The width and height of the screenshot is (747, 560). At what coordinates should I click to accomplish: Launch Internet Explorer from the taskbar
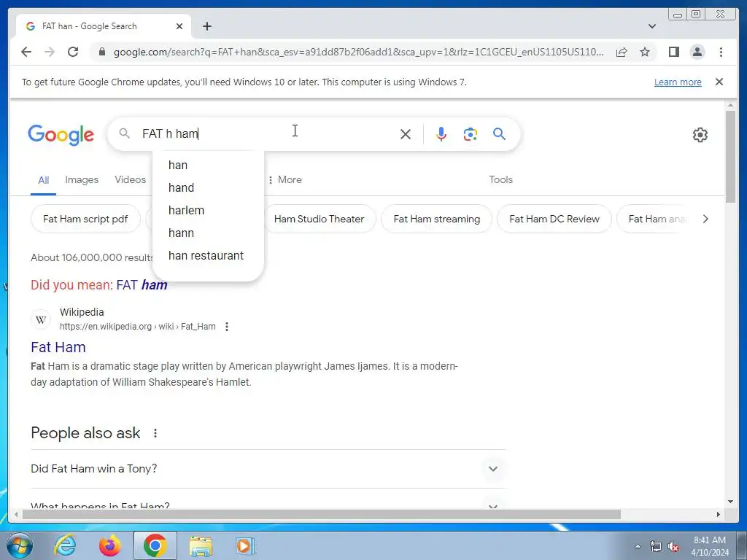pos(65,545)
